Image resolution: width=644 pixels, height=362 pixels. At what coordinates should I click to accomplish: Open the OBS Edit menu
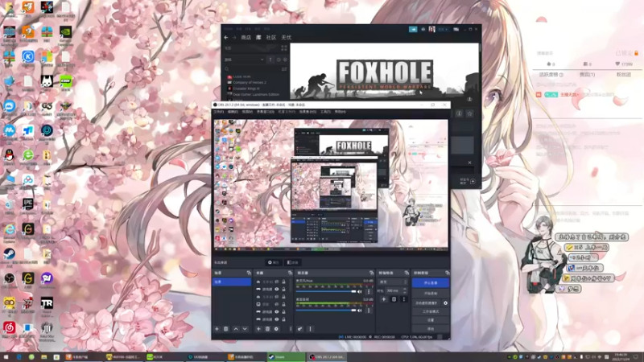(233, 112)
